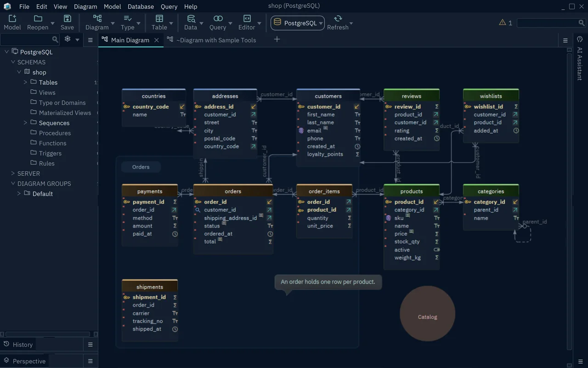Open the hamburger menu right of the diagram tabs
588x368 pixels.
point(565,40)
